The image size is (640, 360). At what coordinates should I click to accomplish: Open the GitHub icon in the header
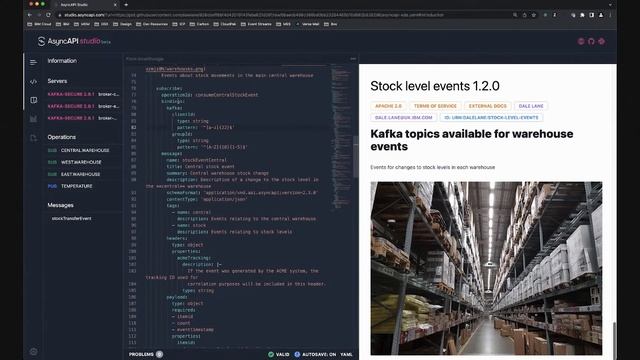pos(591,41)
